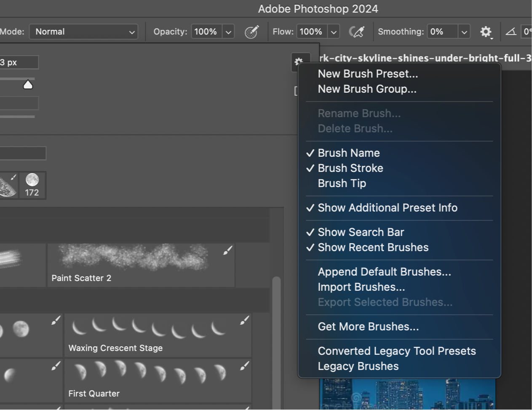Click the brush search bar field

point(23,153)
